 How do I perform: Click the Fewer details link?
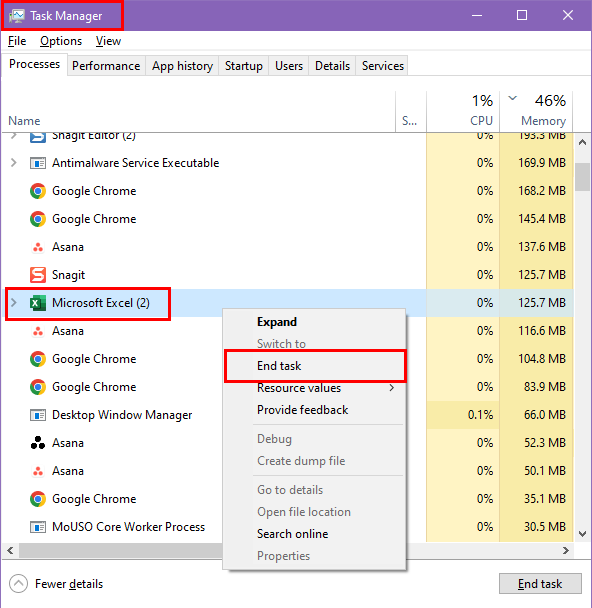(x=69, y=584)
